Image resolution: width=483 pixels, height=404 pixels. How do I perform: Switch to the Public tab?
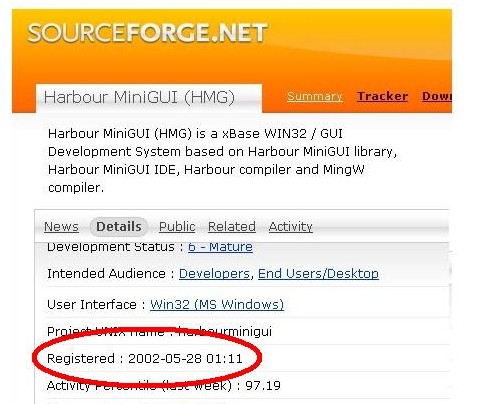tap(177, 227)
